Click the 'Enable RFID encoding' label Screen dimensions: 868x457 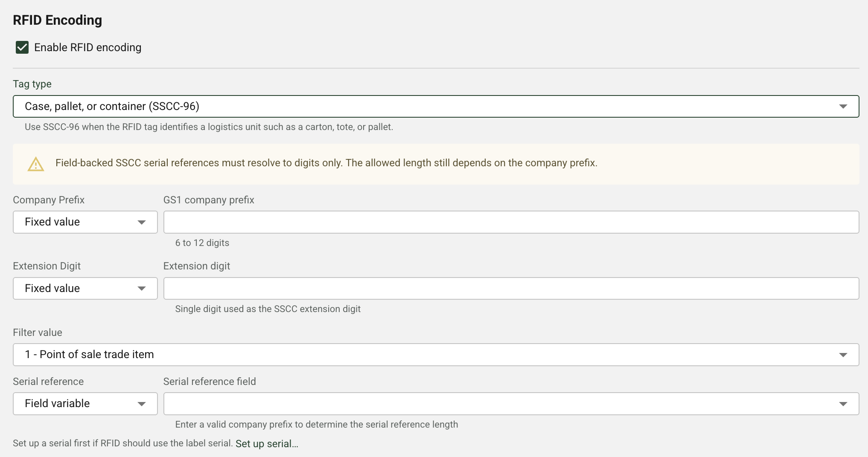(x=88, y=47)
